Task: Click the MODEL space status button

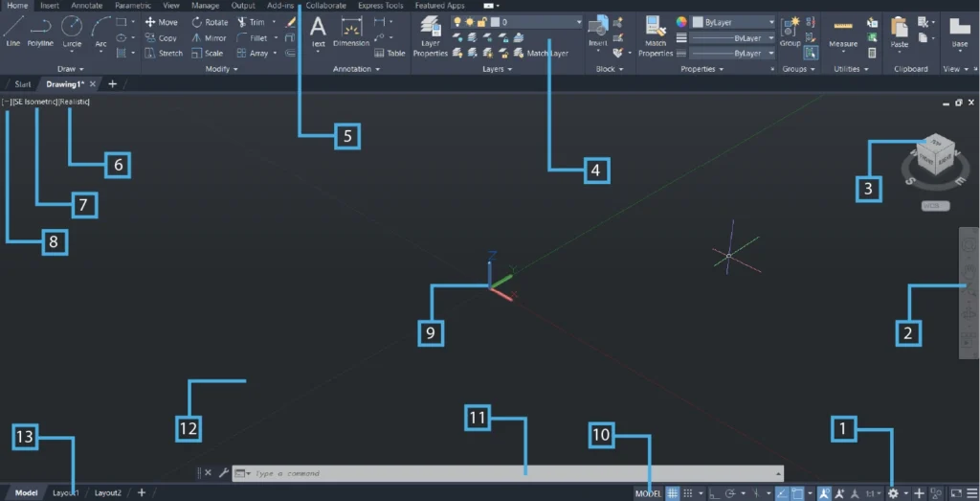Action: pos(648,493)
